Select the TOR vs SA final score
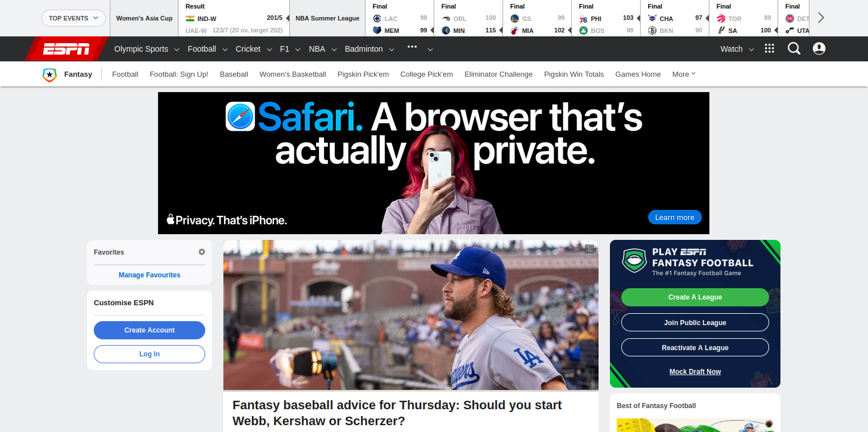Image resolution: width=868 pixels, height=432 pixels. tap(744, 18)
